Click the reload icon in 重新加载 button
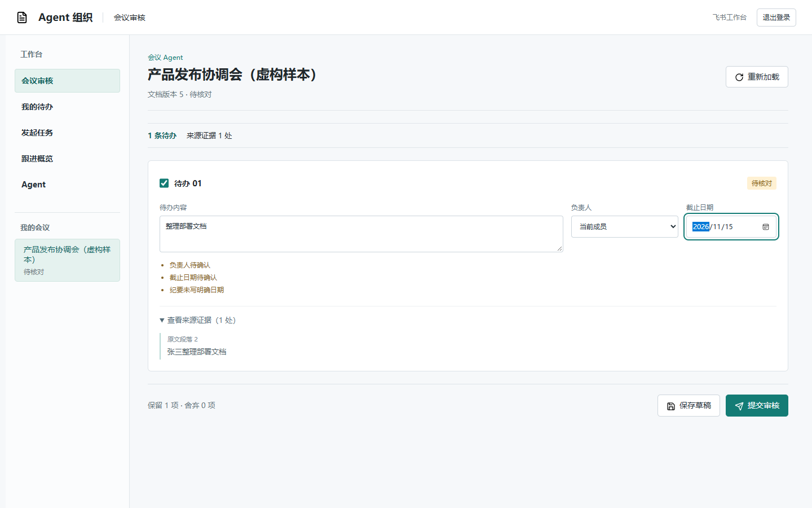 pos(739,77)
